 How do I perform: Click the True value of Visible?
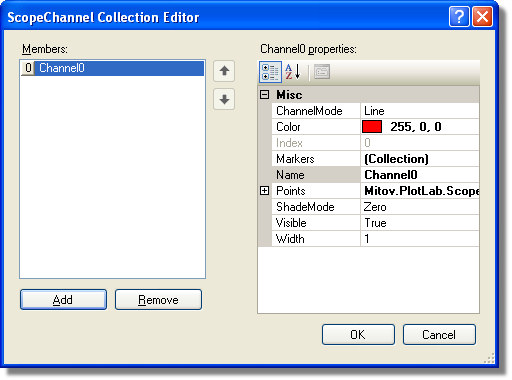coord(375,223)
